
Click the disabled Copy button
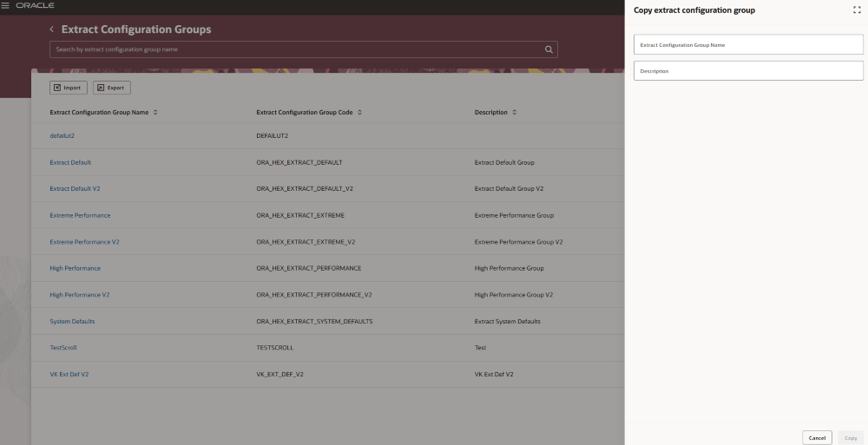[x=851, y=438]
